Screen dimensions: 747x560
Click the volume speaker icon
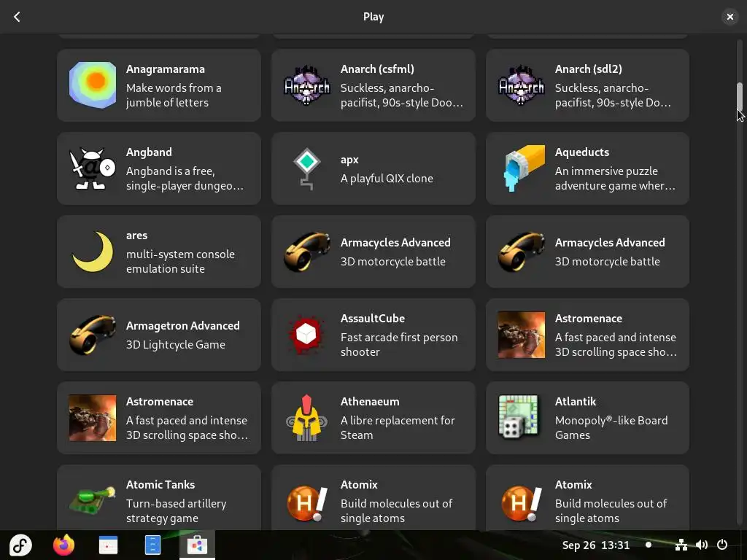click(x=701, y=545)
